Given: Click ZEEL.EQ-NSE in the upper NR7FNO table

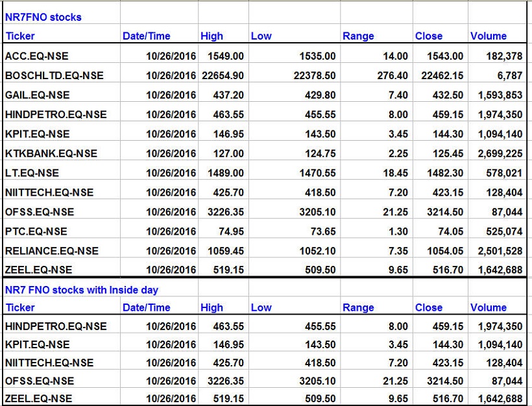Looking at the screenshot, I should [x=38, y=270].
